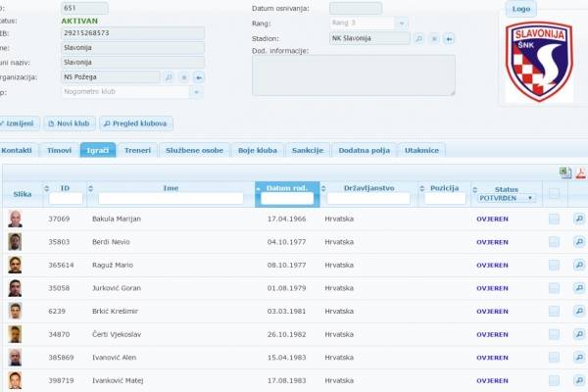Click player photo thumbnail of Raguž Mario
Viewport: 588px width, 392px height.
click(x=15, y=265)
